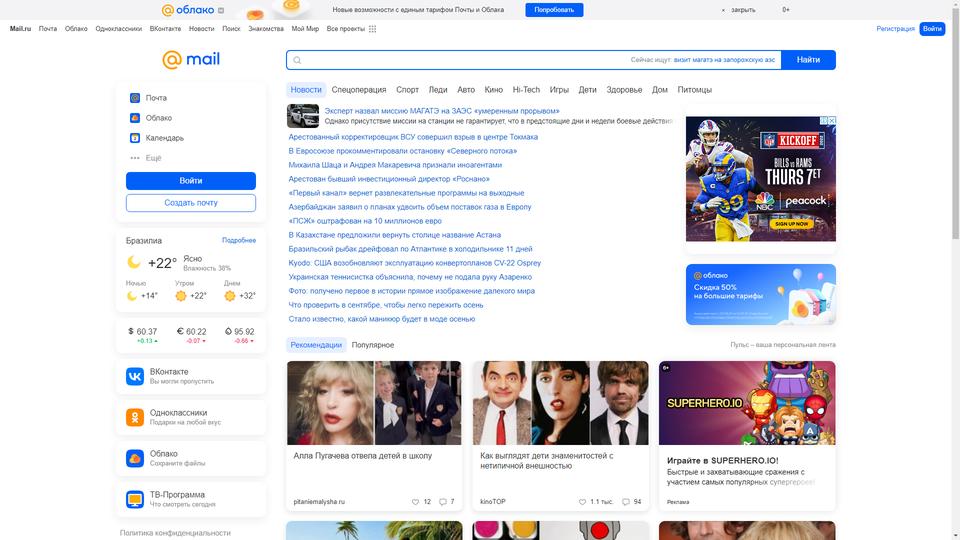Switch to the Рекомендации feed tab
This screenshot has width=960, height=540.
pos(316,345)
